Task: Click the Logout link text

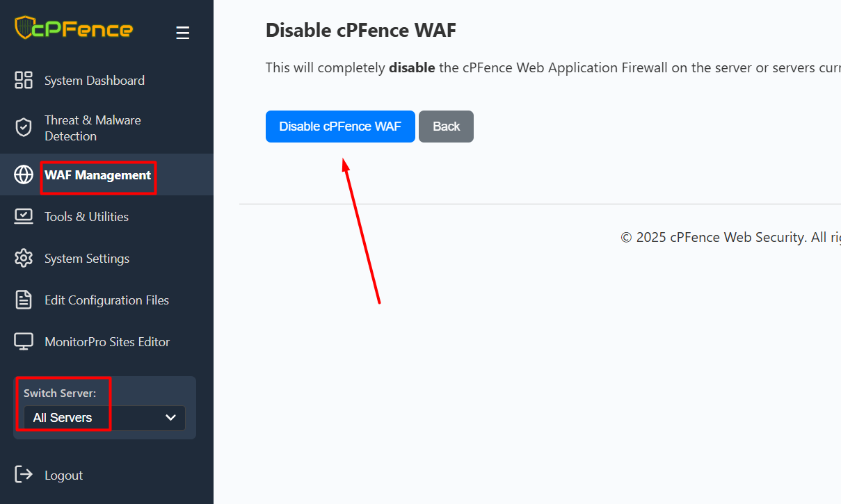Action: click(63, 475)
